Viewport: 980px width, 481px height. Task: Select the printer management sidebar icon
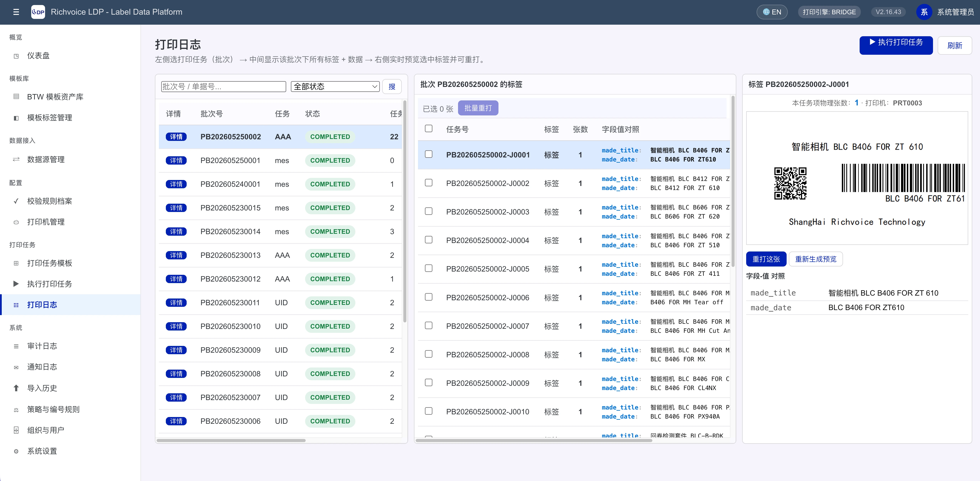point(16,222)
